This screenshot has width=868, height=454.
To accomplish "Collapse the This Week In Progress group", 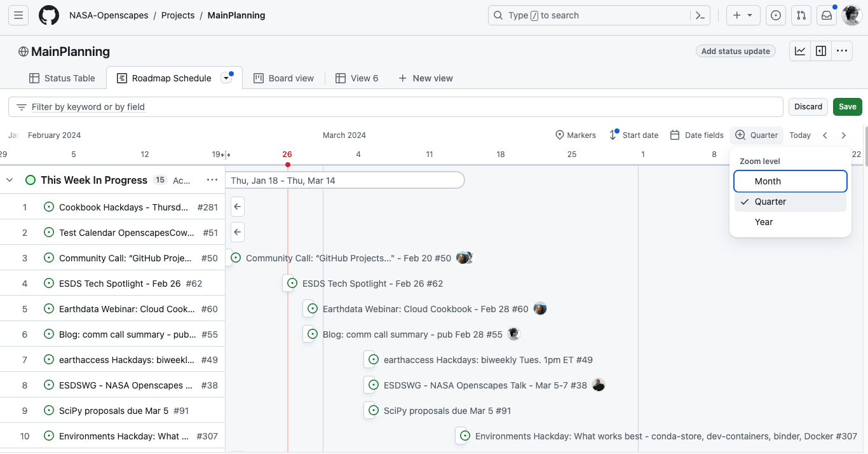I will tap(10, 180).
